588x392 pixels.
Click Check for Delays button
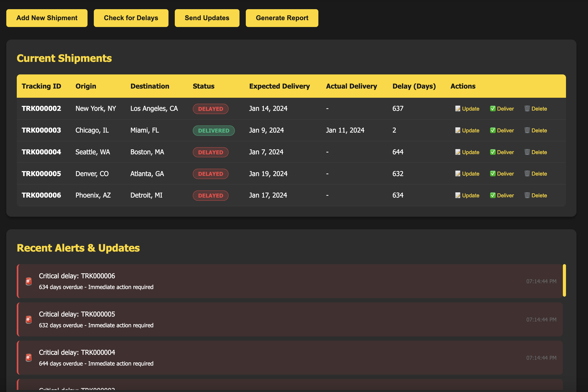(x=131, y=18)
